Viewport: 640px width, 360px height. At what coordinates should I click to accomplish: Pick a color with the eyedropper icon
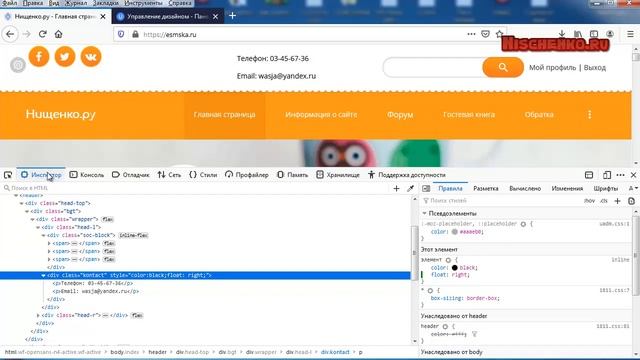pos(410,188)
